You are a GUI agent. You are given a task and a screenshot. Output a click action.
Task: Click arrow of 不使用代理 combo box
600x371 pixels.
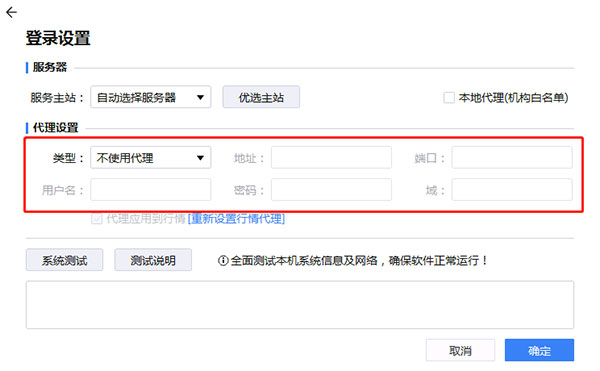click(x=200, y=158)
